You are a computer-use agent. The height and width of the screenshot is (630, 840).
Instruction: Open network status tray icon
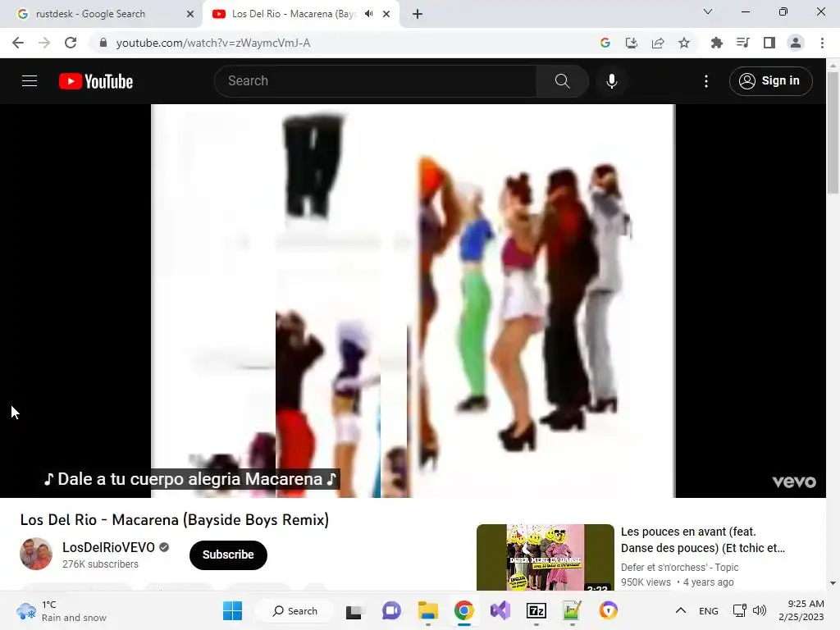coord(739,610)
